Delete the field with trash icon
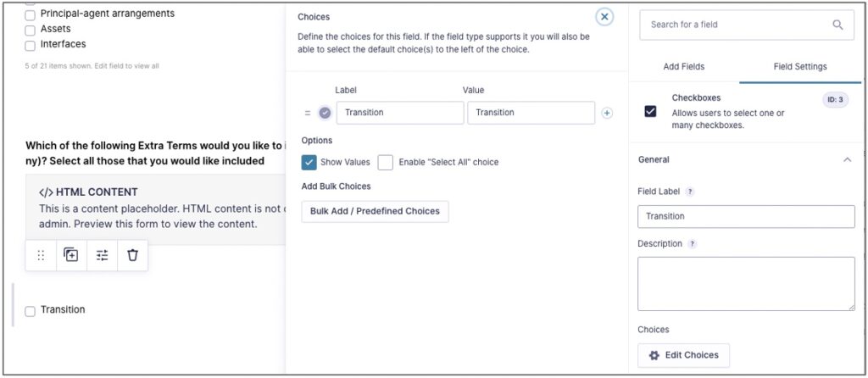Image resolution: width=868 pixels, height=378 pixels. [x=132, y=255]
